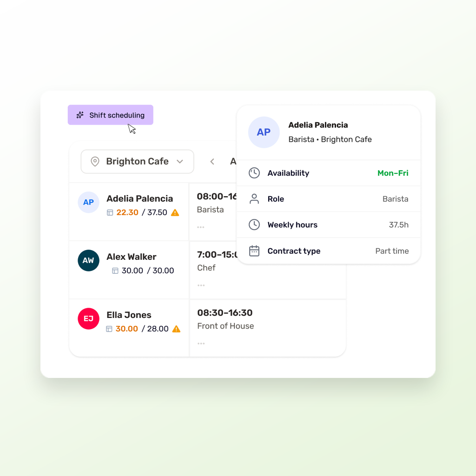Open the 08:30–16:30 Front of House shift
The width and height of the screenshot is (476, 476).
click(x=268, y=328)
